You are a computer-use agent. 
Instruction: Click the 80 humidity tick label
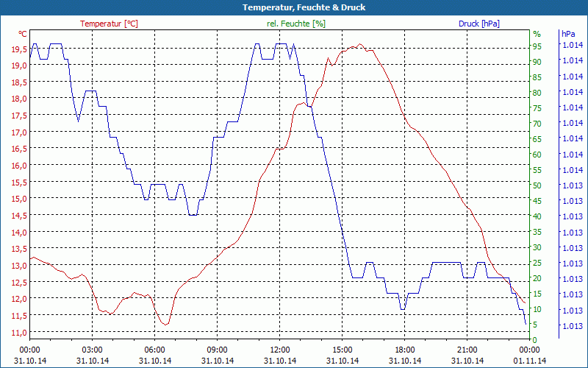pyautogui.click(x=537, y=93)
